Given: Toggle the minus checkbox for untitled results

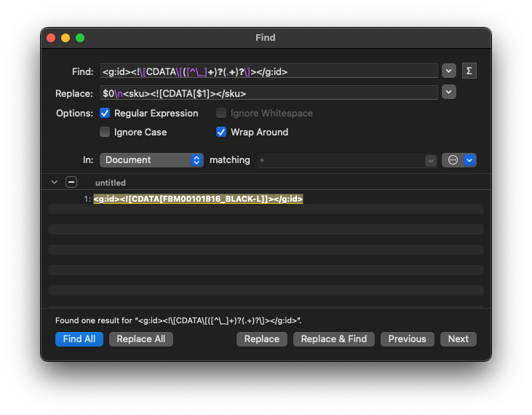Looking at the screenshot, I should 71,182.
